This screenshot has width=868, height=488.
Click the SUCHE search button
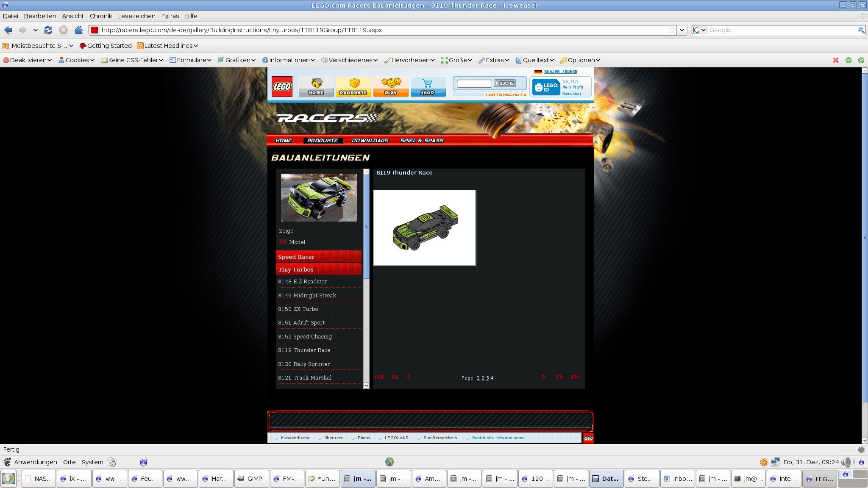[x=505, y=83]
